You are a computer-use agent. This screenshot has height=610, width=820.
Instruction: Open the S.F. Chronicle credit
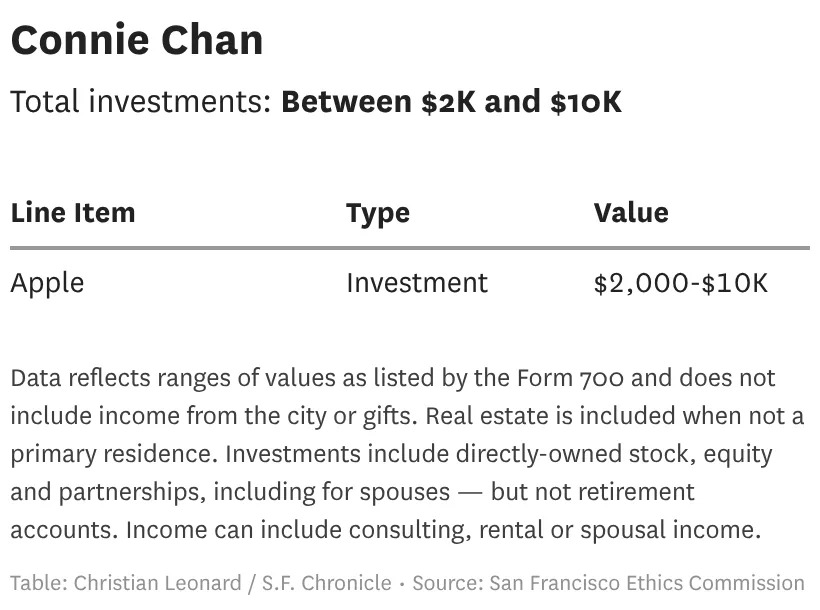coord(327,582)
